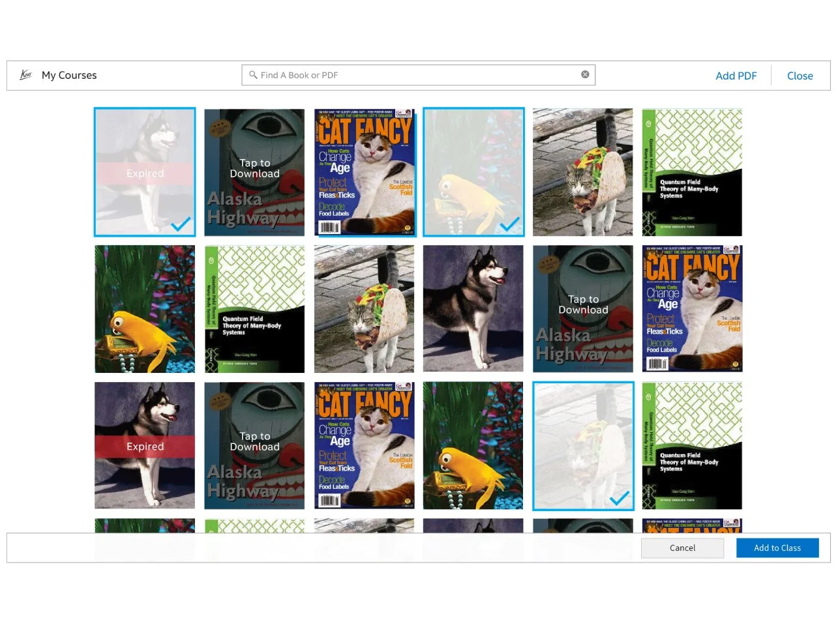
Task: Uncheck the checkmark on the faded Expired husky book
Action: [181, 224]
